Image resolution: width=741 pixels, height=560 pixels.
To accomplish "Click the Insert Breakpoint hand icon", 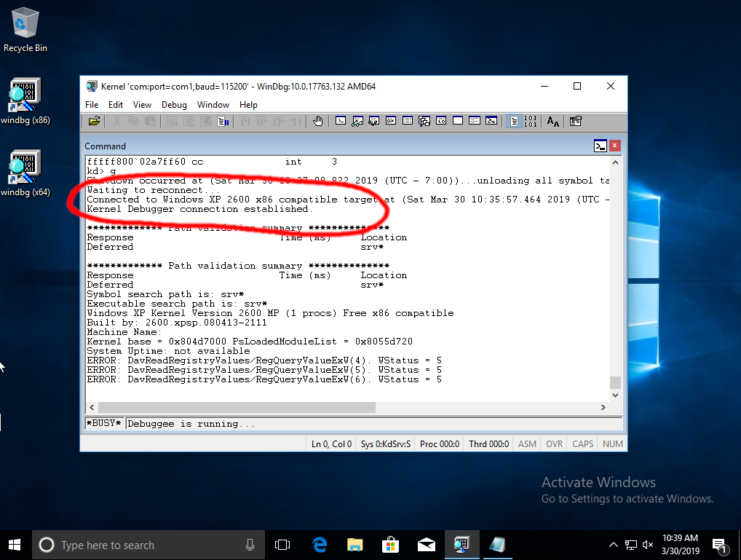I will click(317, 122).
